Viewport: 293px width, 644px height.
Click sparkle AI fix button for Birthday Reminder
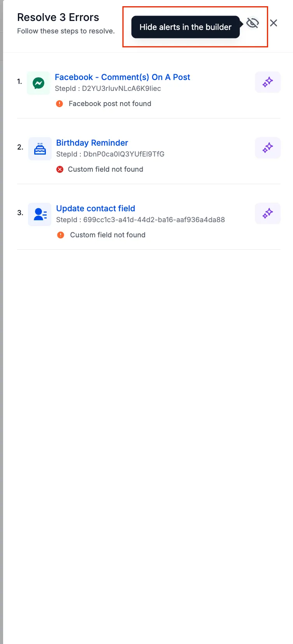pos(268,148)
